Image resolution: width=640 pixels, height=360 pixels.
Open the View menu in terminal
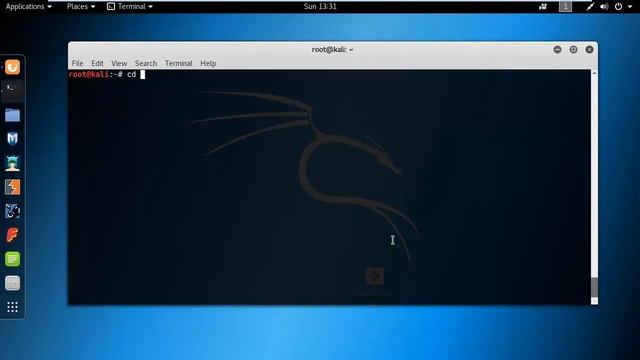pyautogui.click(x=119, y=63)
